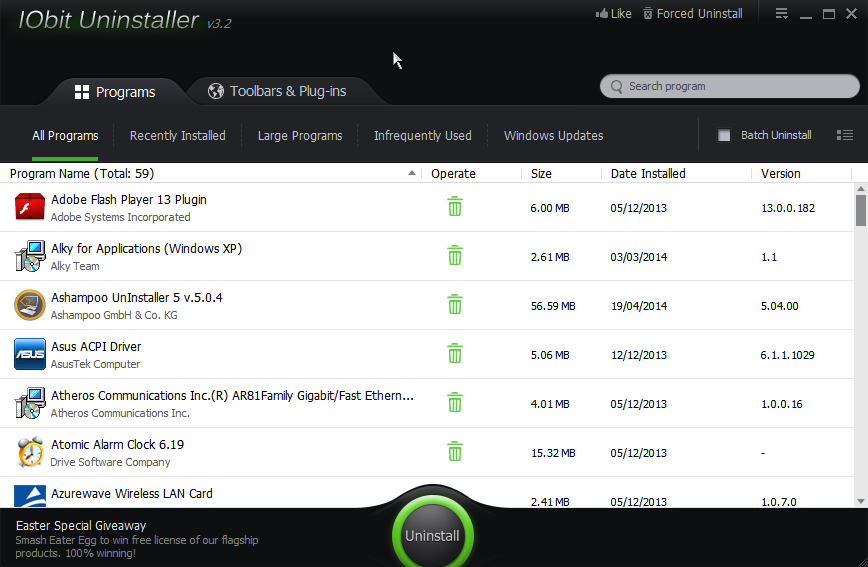Select the Alky for Applications installer icon

click(x=30, y=256)
